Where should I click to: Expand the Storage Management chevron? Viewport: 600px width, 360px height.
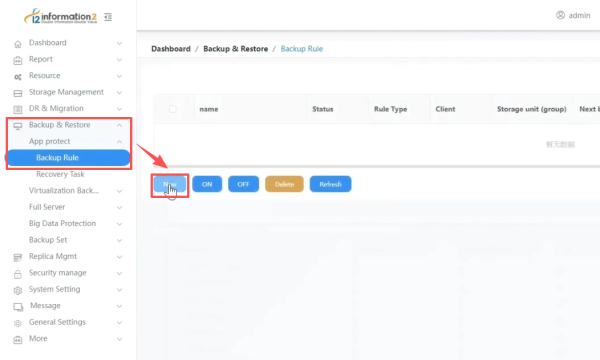click(119, 93)
